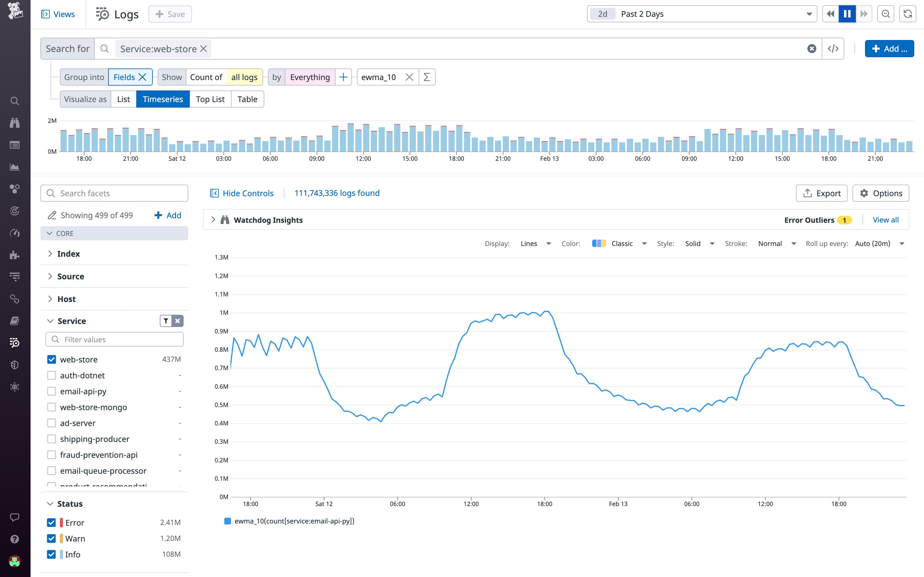Switch visualization to Top List
The height and width of the screenshot is (577, 924).
click(x=210, y=99)
